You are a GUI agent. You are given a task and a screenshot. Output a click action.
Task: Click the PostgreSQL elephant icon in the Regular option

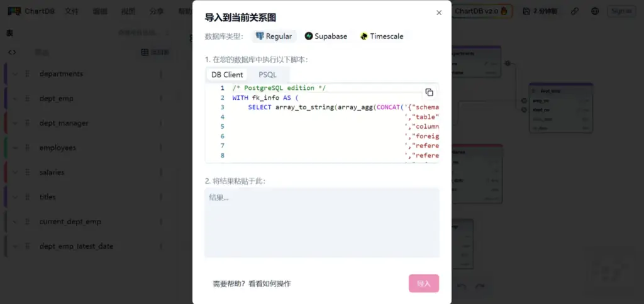[x=260, y=36]
